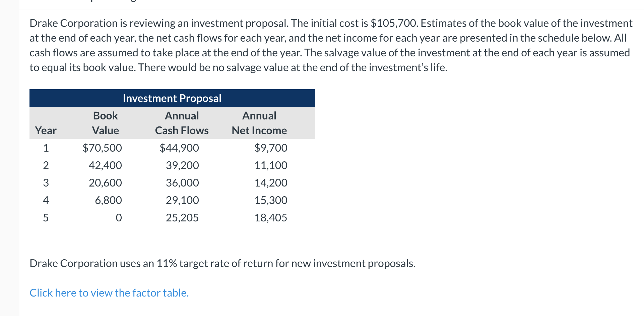Select the Annual Net Income column header

click(259, 123)
